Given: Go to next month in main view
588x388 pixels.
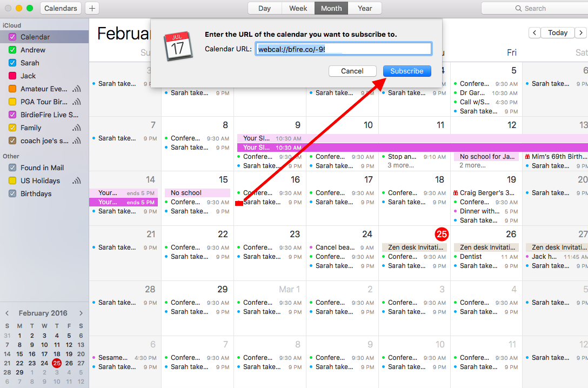Looking at the screenshot, I should [581, 32].
